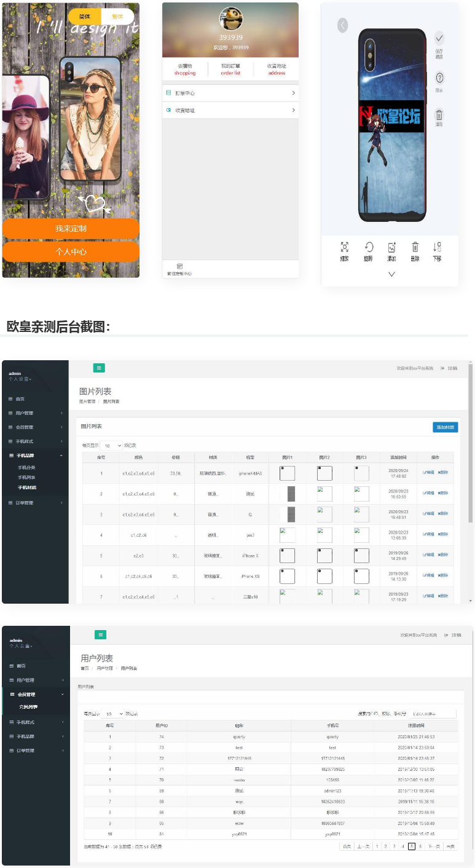The height and width of the screenshot is (868, 475).
Task: Switch language toggle to 简体
Action: (x=85, y=17)
